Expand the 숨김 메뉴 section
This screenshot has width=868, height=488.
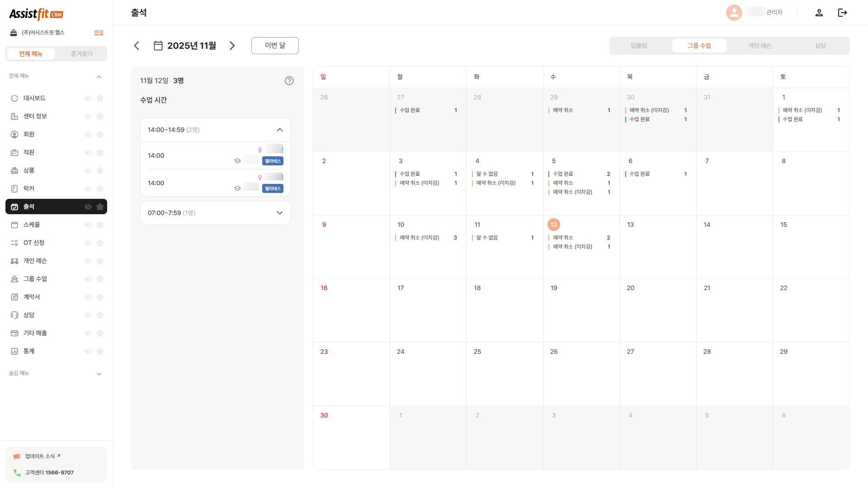pos(99,374)
